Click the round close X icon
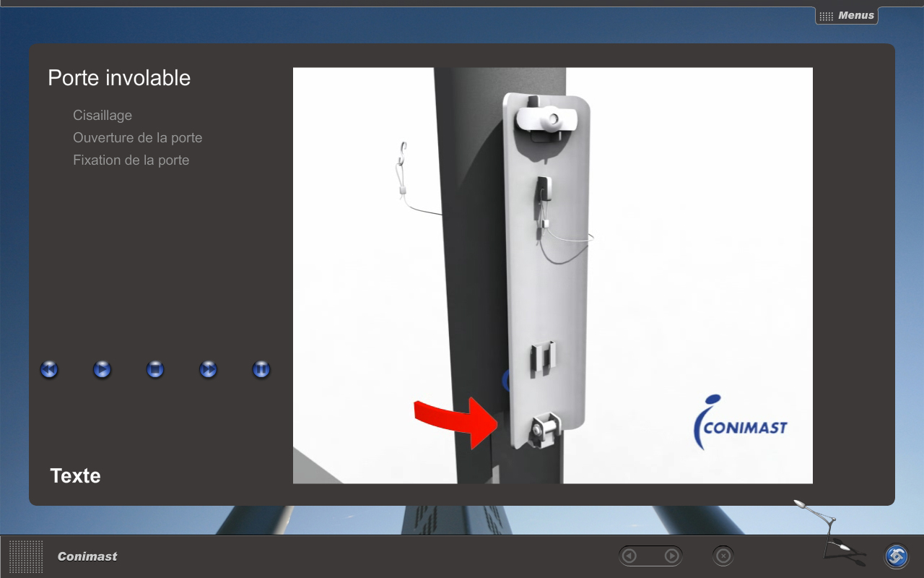 coord(723,556)
